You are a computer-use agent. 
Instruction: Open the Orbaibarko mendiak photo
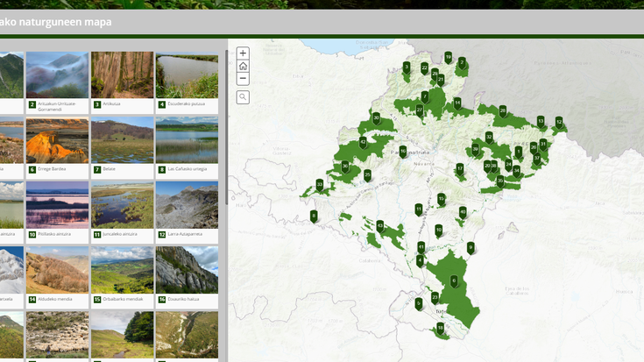point(123,270)
